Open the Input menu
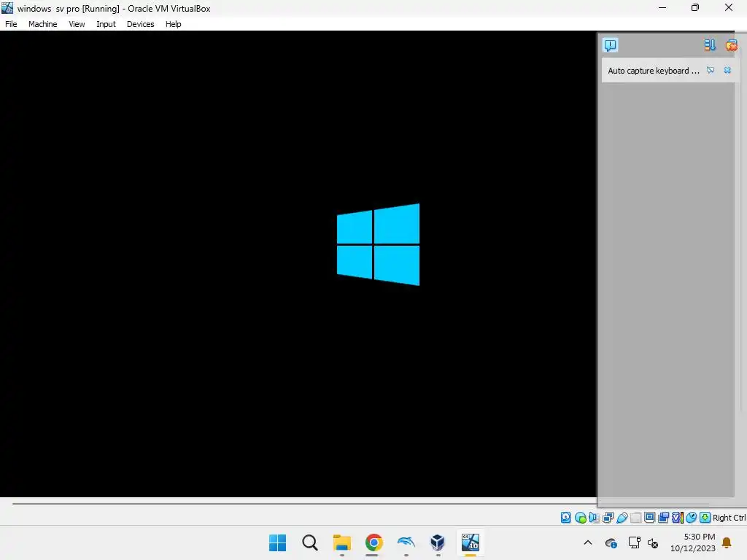 (x=106, y=24)
